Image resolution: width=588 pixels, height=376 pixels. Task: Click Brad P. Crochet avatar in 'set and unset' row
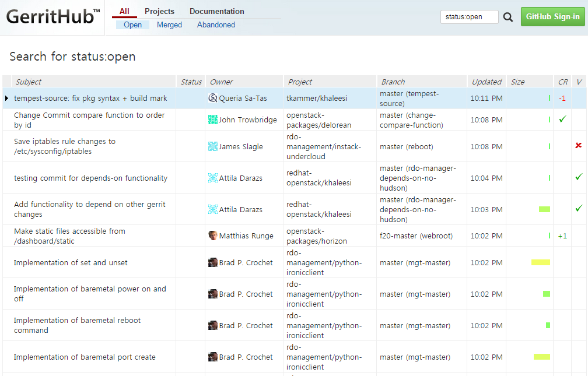[x=212, y=262]
